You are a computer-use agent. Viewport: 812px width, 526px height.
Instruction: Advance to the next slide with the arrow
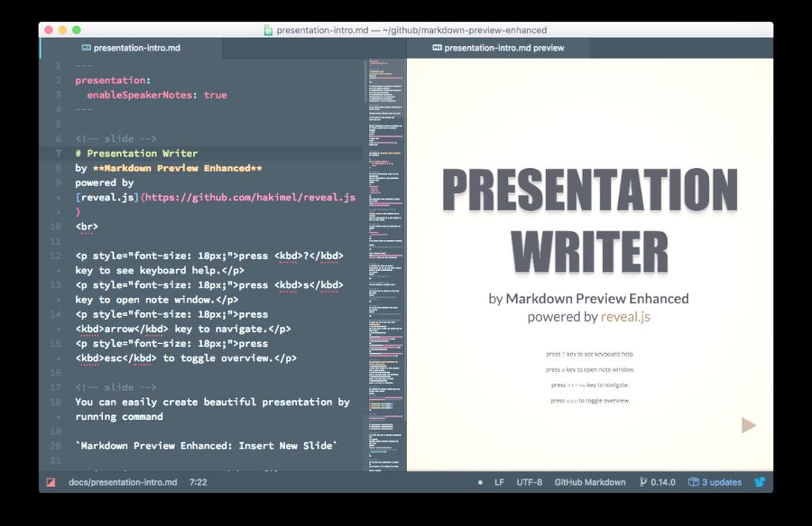(749, 425)
